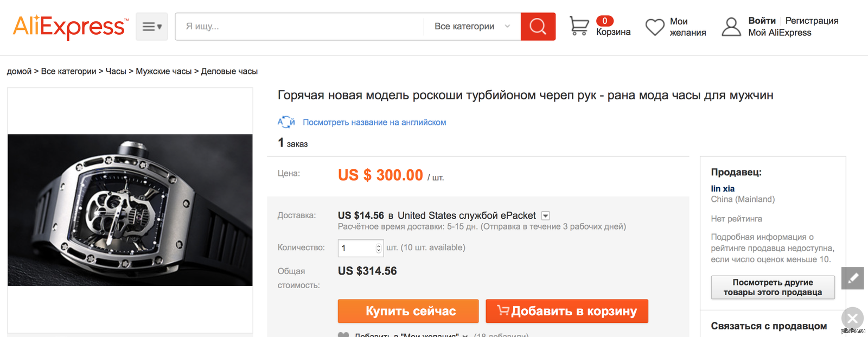Click the wishlist heart icon
This screenshot has width=868, height=337.
(x=655, y=27)
